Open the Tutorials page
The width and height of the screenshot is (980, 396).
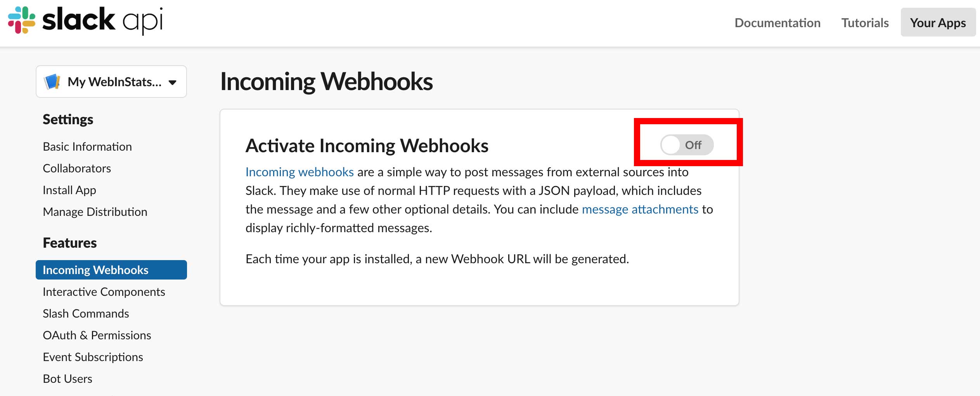(865, 23)
